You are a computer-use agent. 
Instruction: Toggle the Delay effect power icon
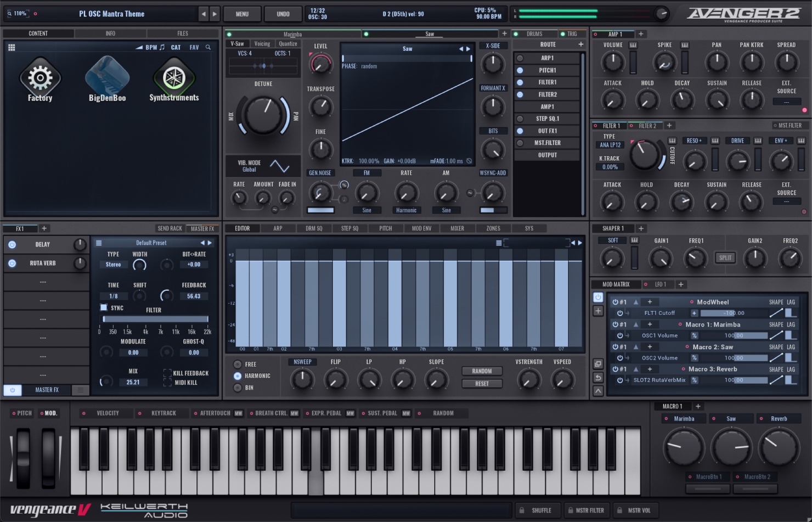click(x=12, y=244)
